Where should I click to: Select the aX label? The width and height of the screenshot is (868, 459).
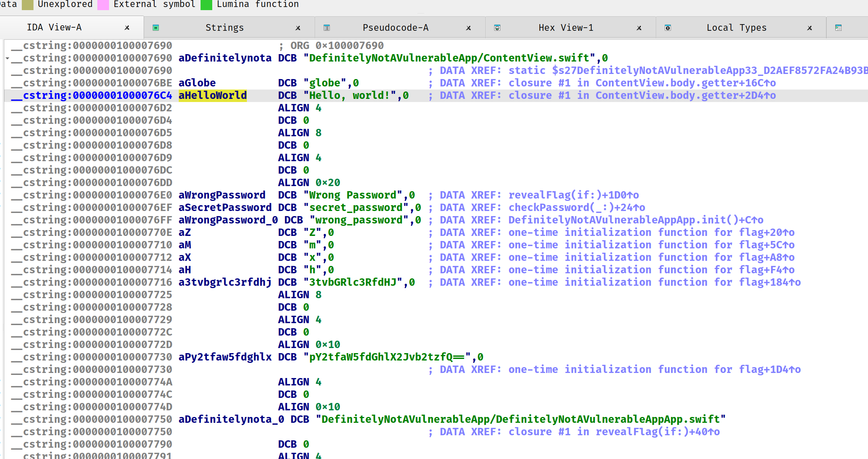pyautogui.click(x=185, y=257)
